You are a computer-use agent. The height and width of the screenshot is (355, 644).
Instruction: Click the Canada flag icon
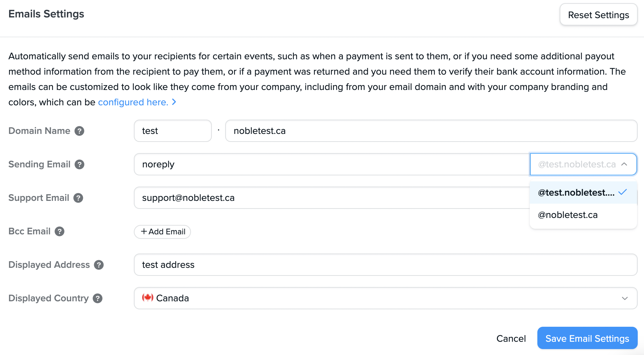(x=148, y=298)
